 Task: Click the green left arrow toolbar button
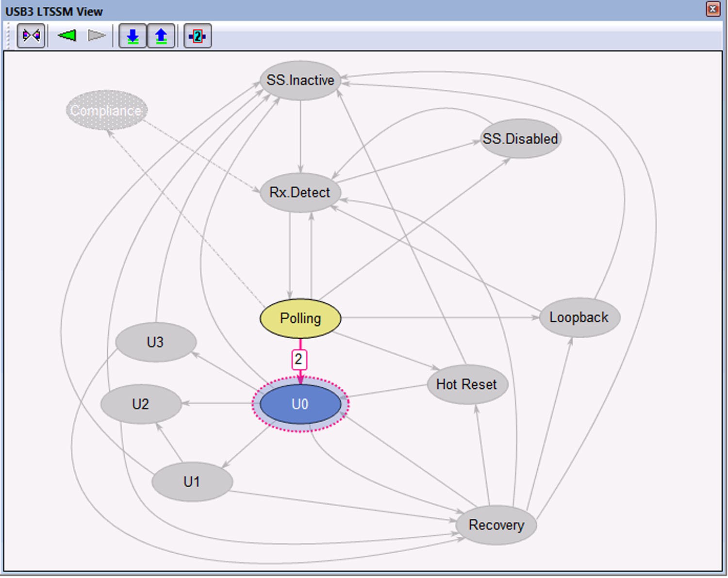point(67,35)
